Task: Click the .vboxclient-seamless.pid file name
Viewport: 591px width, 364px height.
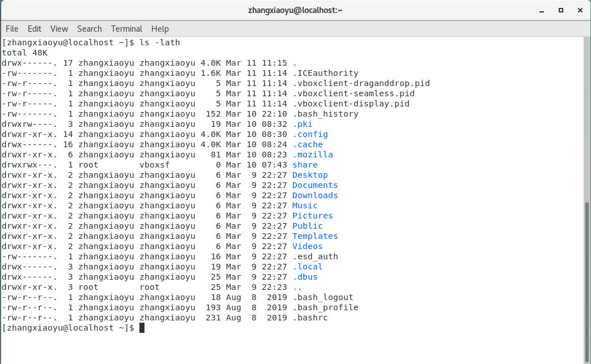Action: [354, 93]
